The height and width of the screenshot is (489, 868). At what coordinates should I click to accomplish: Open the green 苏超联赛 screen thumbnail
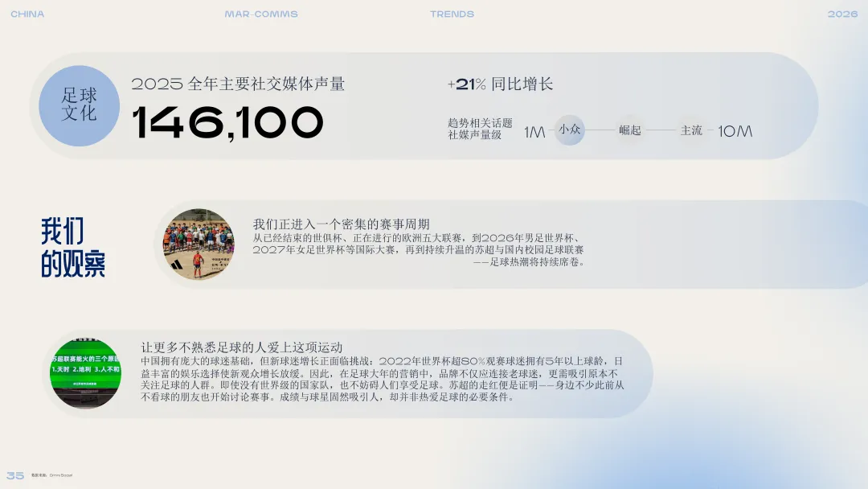(x=85, y=373)
